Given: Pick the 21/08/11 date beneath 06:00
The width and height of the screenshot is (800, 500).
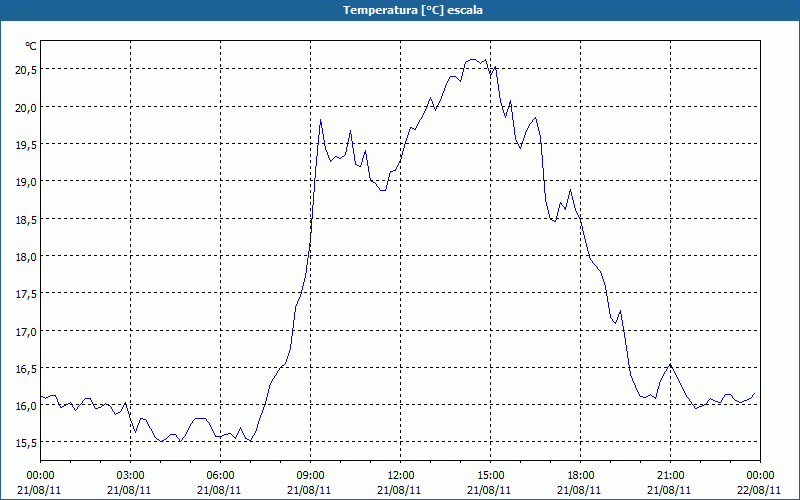Looking at the screenshot, I should click(220, 490).
